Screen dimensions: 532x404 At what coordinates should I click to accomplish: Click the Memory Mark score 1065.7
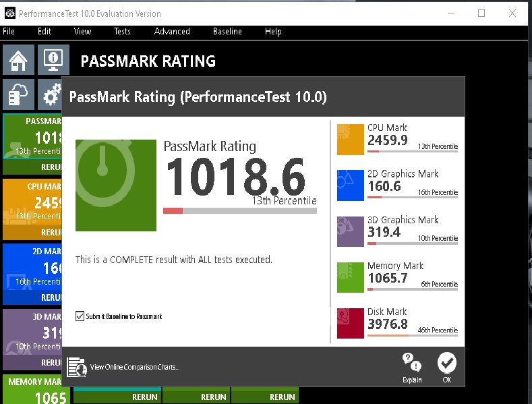point(388,278)
